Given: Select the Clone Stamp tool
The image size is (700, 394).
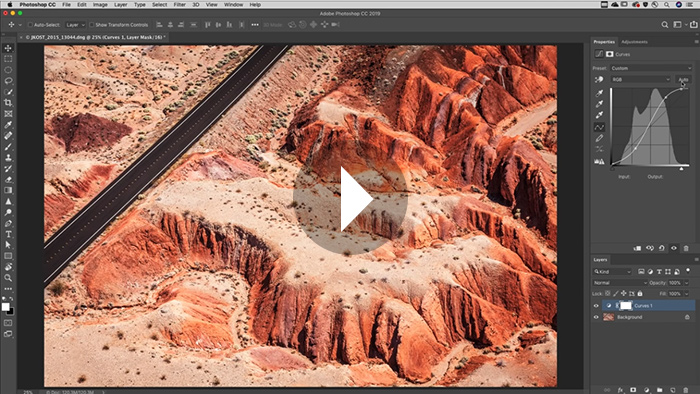Looking at the screenshot, I should pyautogui.click(x=8, y=158).
